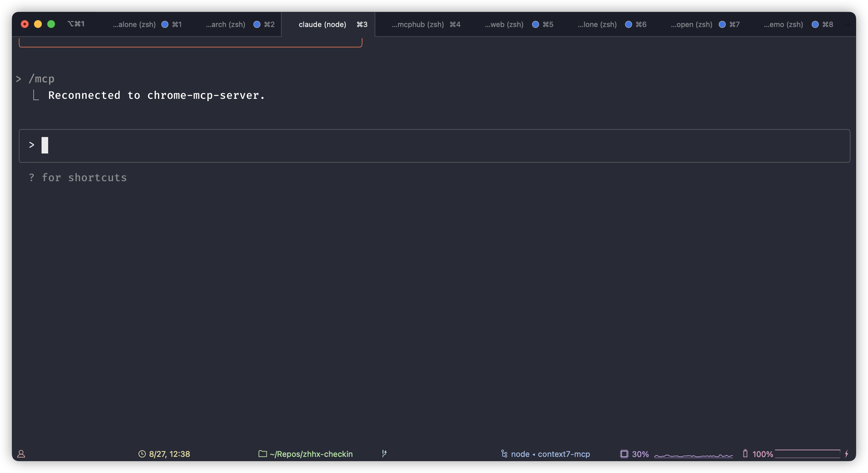Open the ~/Repos/zhhx-checkin directory link
The width and height of the screenshot is (868, 473).
coord(311,454)
